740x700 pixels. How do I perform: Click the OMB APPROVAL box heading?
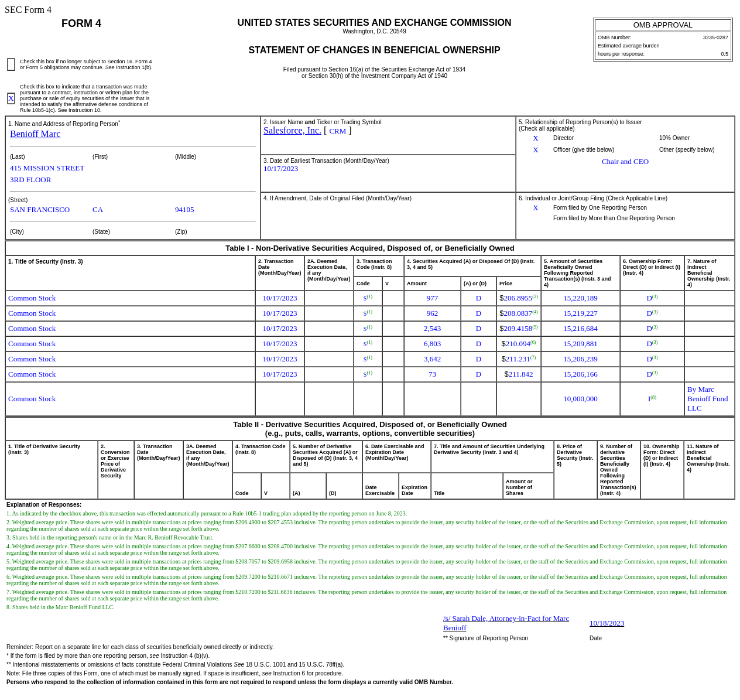pos(663,25)
